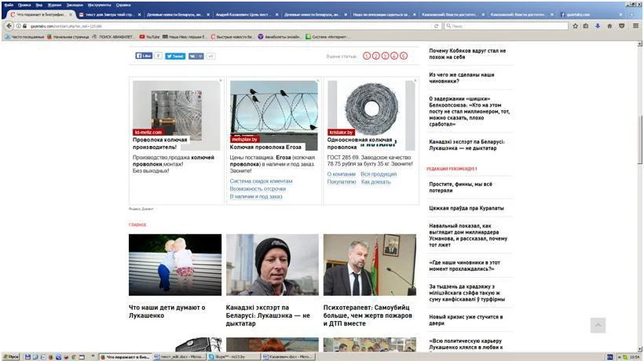Open the Справка menu
Viewport: 644px width, 361px height.
tap(123, 5)
